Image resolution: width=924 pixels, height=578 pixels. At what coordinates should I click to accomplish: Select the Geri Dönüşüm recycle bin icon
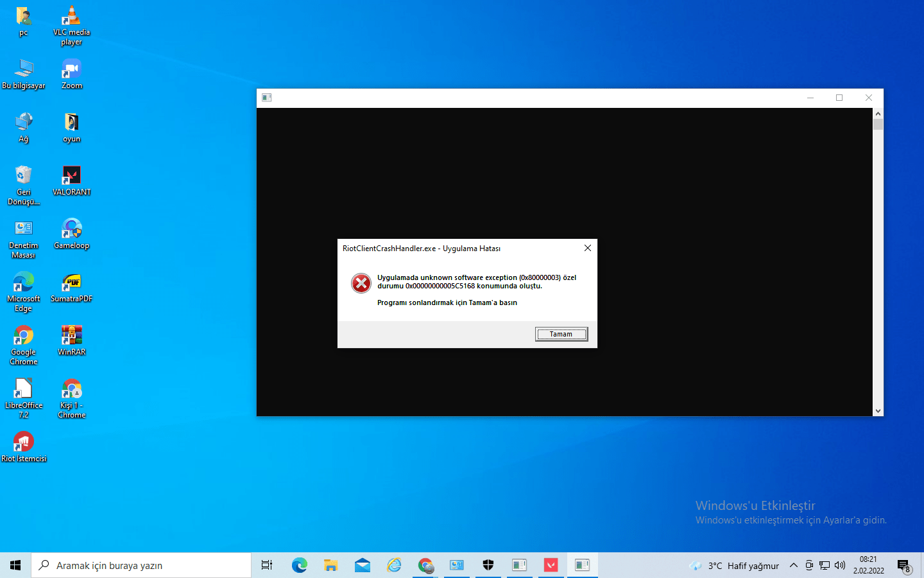[x=24, y=186]
